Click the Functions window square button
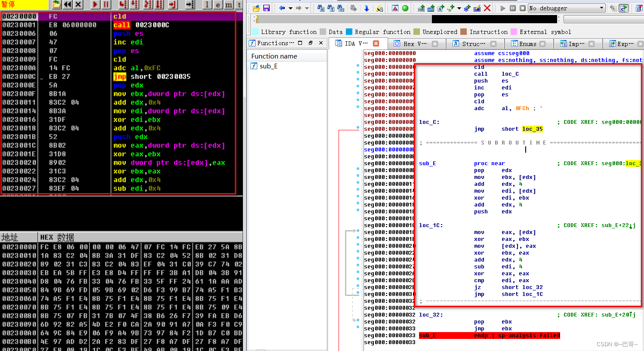 pos(300,43)
